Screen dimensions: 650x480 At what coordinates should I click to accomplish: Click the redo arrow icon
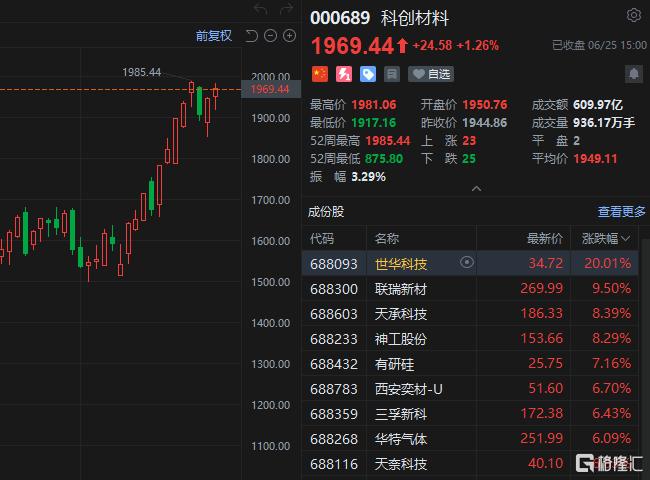point(286,9)
